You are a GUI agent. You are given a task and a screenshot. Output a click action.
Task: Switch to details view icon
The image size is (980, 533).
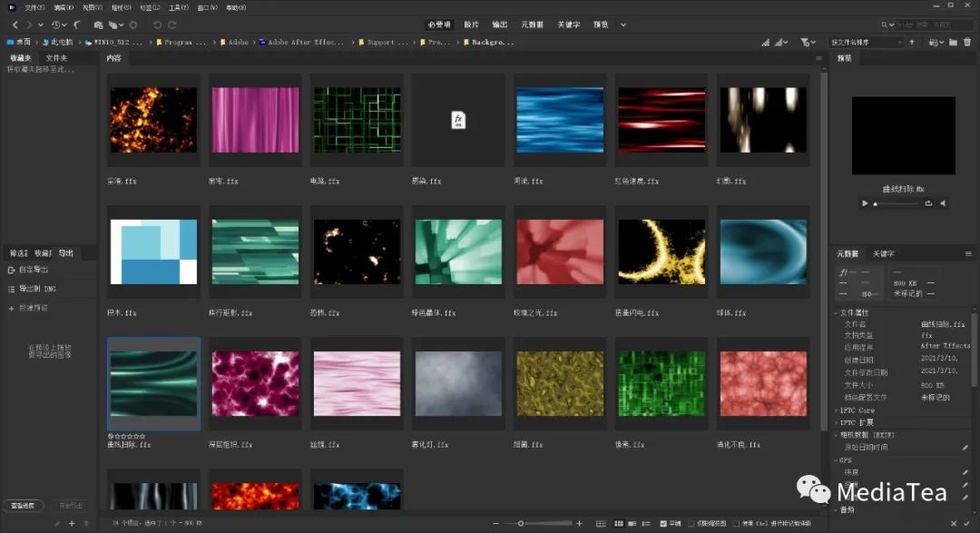(632, 524)
